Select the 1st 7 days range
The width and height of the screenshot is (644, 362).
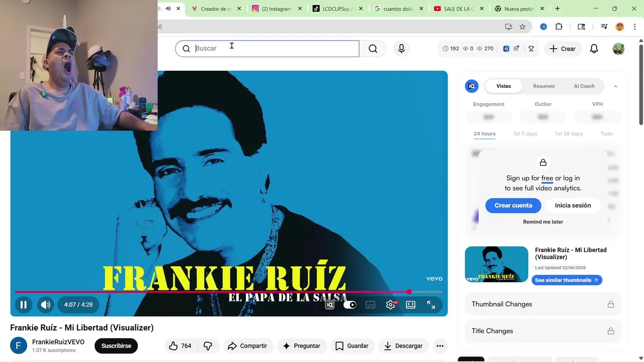[525, 134]
